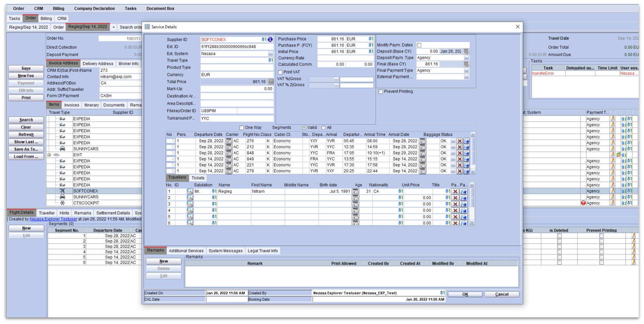The height and width of the screenshot is (324, 644).
Task: Click Cancel in Service Details dialog
Action: click(x=502, y=295)
